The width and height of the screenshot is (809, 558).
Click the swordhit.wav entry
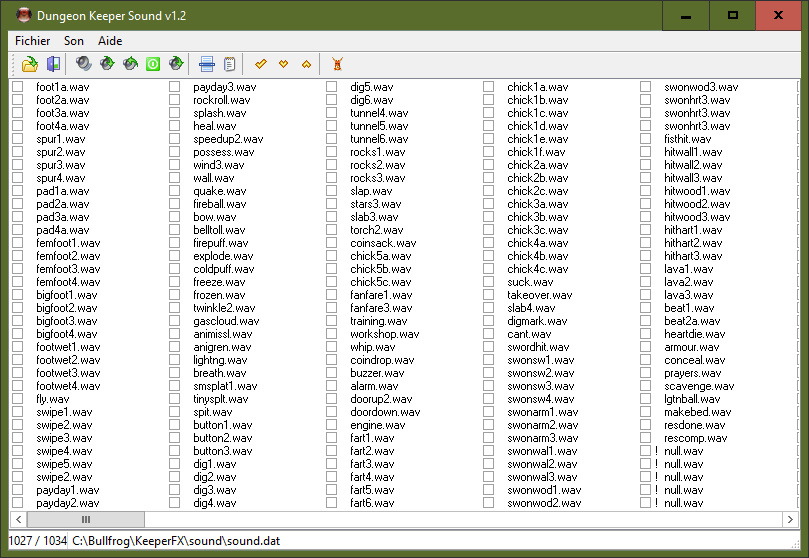point(538,347)
